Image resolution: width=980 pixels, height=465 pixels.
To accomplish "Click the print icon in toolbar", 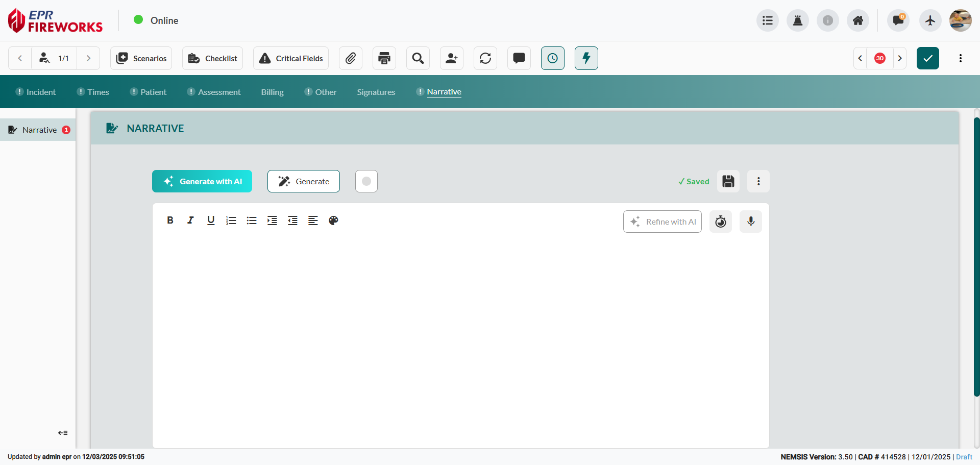I will point(384,58).
